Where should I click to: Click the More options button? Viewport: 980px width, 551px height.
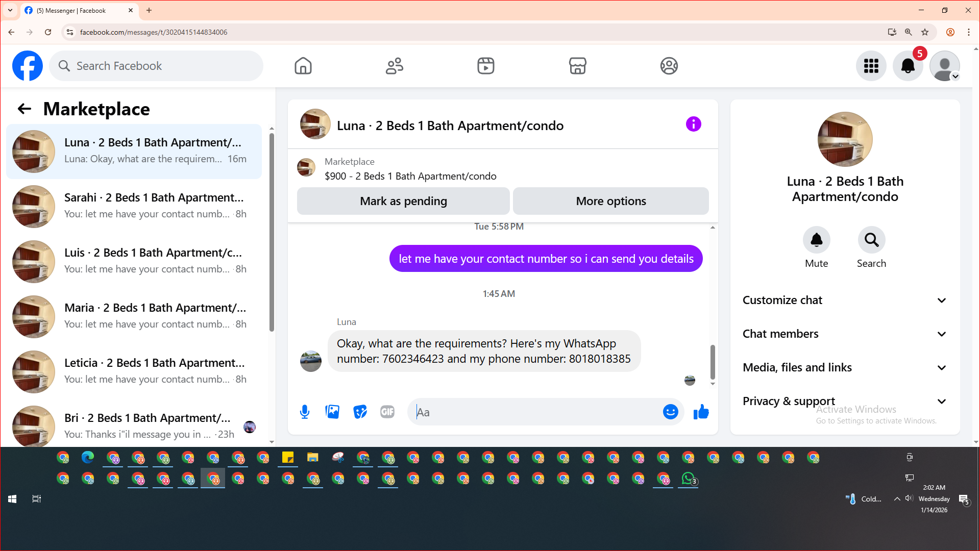pyautogui.click(x=610, y=201)
